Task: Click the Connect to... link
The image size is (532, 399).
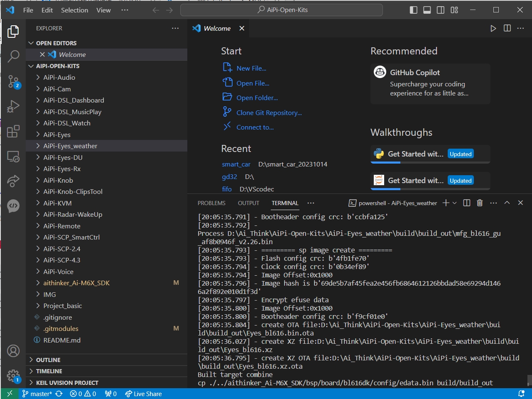Action: point(255,127)
